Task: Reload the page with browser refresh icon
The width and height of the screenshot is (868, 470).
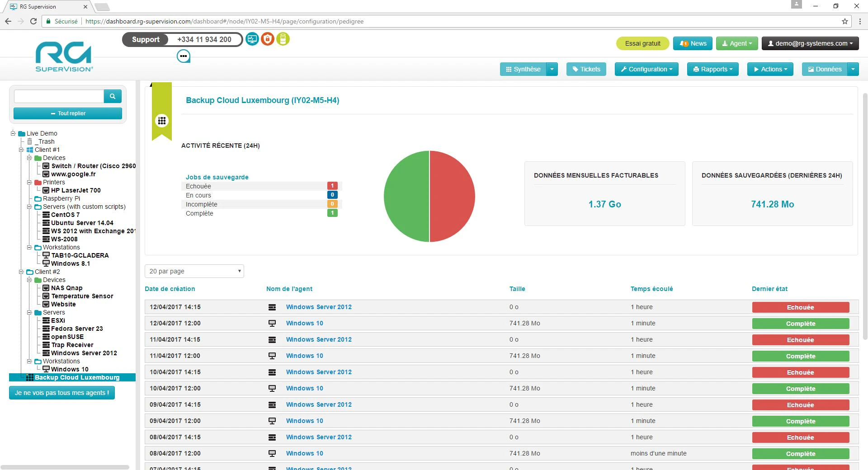Action: [33, 21]
